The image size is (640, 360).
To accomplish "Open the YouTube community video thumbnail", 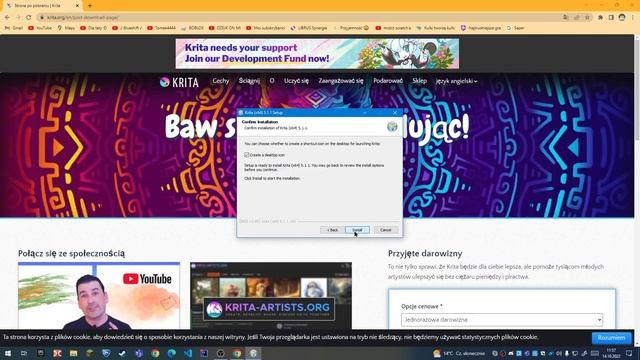I will click(x=99, y=296).
